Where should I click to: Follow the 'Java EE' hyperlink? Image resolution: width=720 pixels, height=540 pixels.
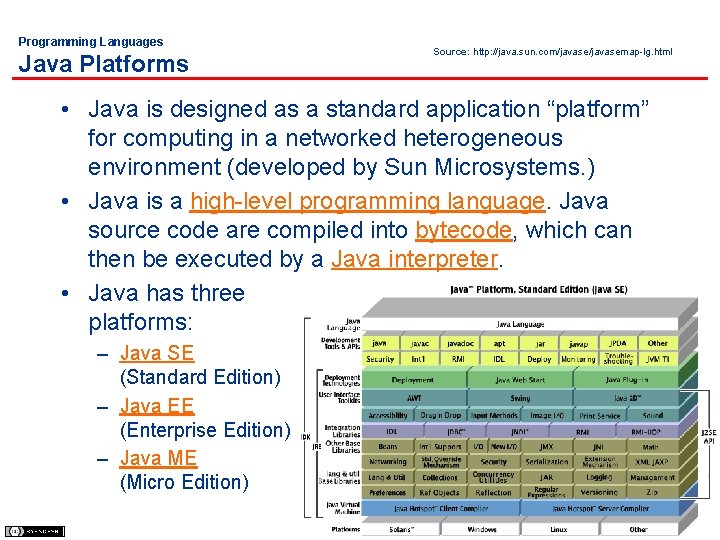(157, 406)
